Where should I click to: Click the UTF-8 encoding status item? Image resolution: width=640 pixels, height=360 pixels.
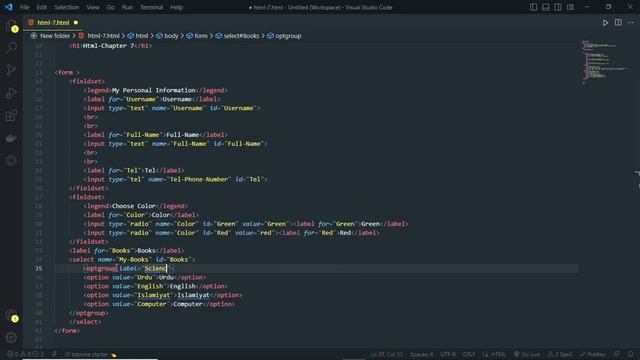coord(448,354)
